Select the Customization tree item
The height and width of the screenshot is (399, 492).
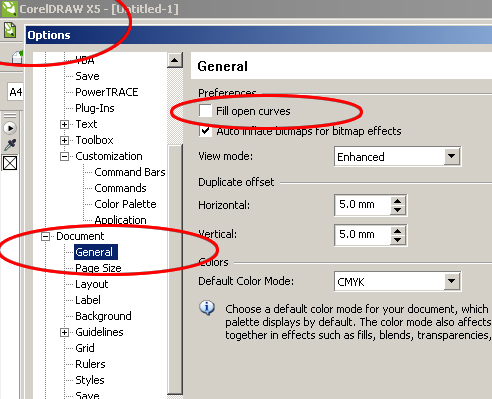(x=109, y=156)
